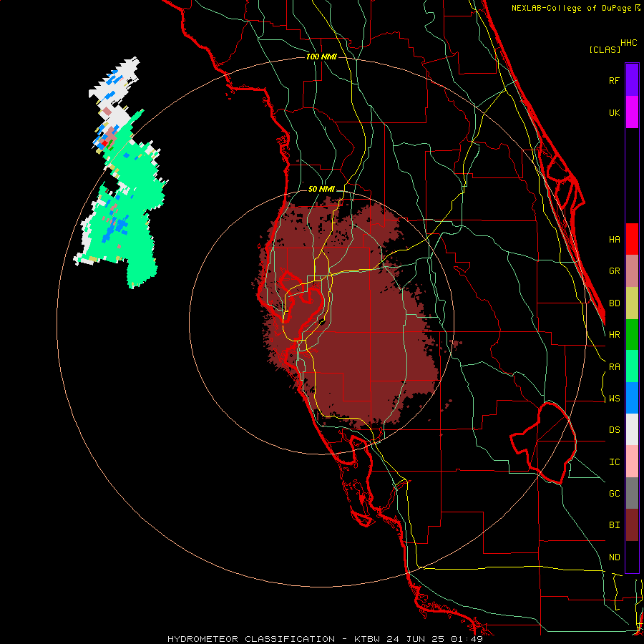
Task: Click the "HYDROMETEOR CLASSIFICATION" title text
Action: [x=251, y=639]
